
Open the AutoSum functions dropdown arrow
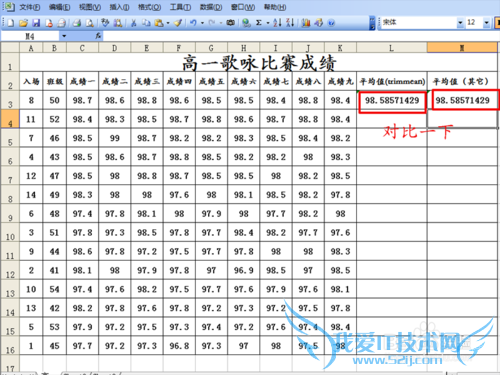click(x=268, y=23)
